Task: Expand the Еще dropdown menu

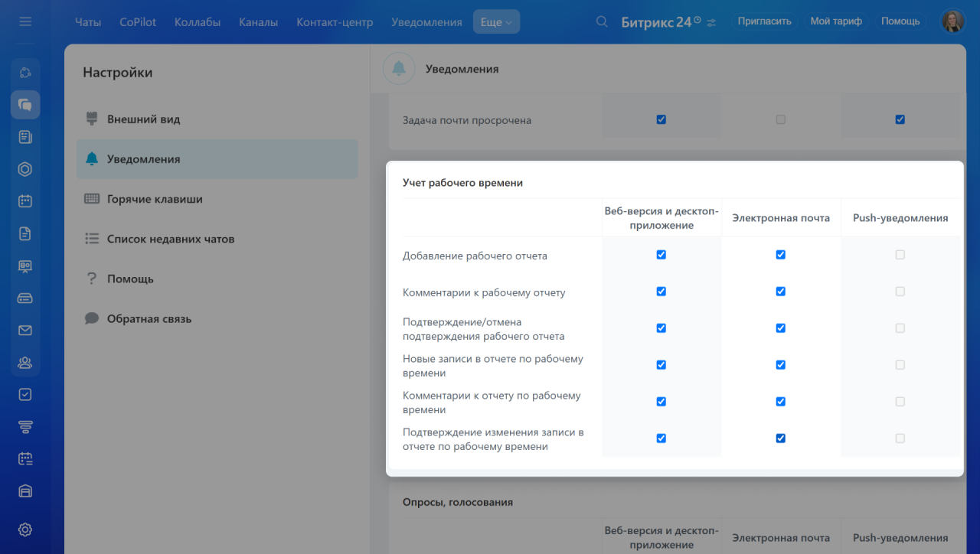Action: (x=496, y=22)
